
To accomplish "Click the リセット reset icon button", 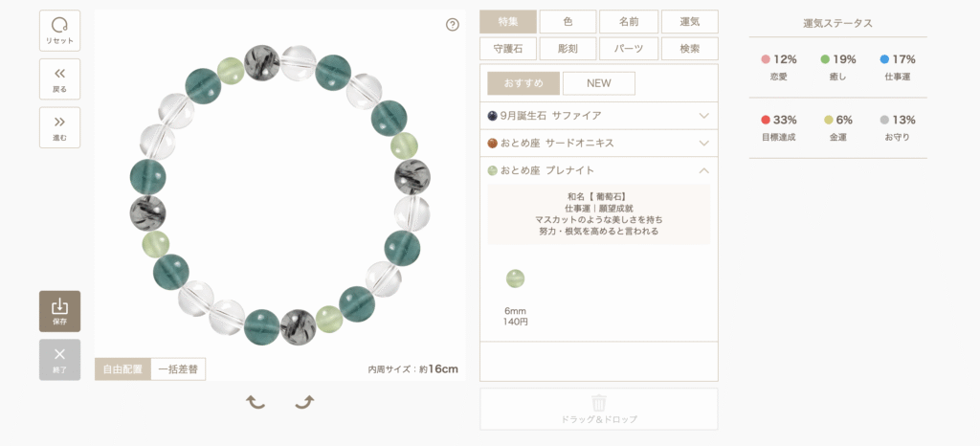I will (x=59, y=31).
